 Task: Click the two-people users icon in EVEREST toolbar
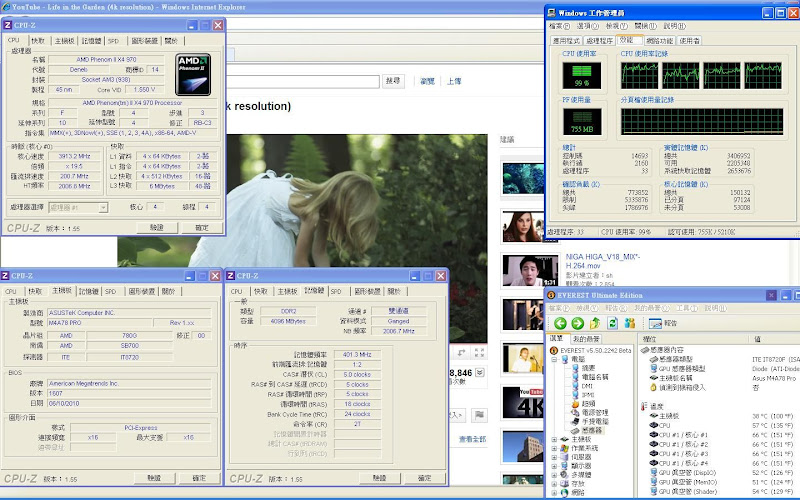[x=630, y=323]
